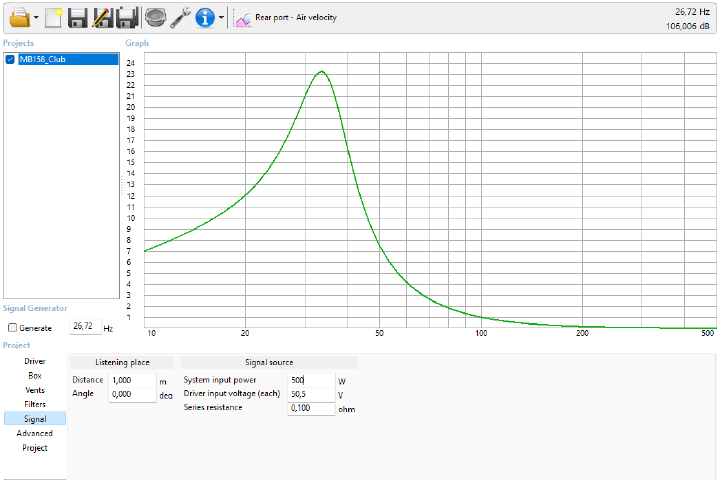Open the Filters tab

pos(35,404)
